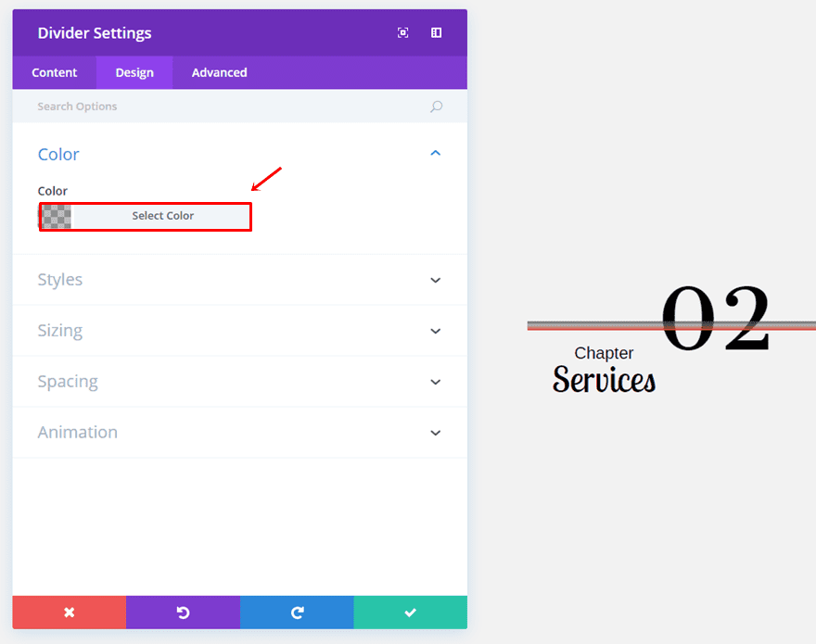
Task: Click the transparent checkered color swatch
Action: (57, 217)
